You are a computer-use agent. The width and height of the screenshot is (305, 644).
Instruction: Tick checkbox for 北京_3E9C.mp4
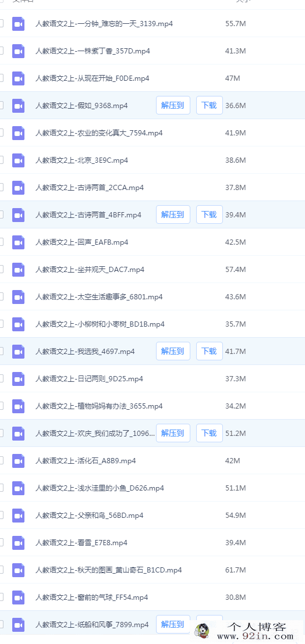click(1, 160)
